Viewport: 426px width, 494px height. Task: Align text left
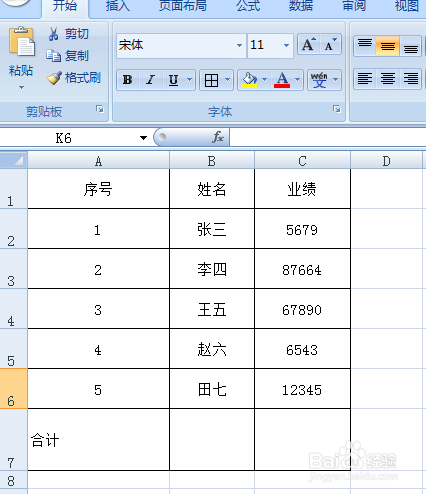365,79
